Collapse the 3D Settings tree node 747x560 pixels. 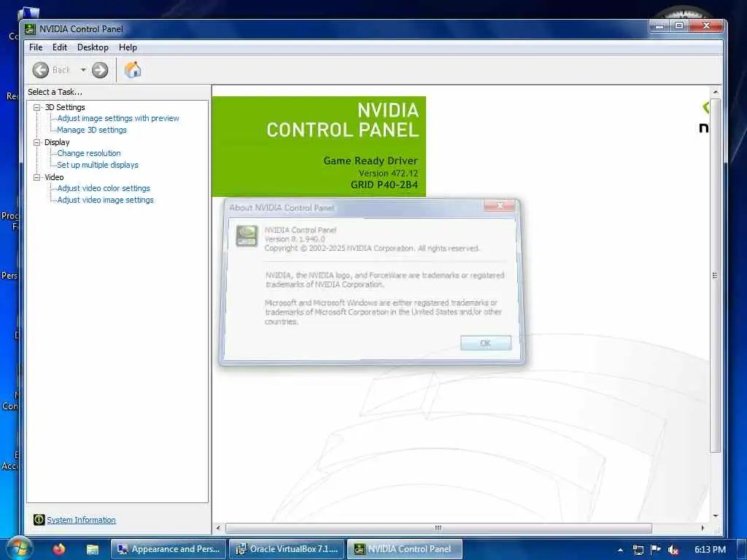click(x=36, y=108)
